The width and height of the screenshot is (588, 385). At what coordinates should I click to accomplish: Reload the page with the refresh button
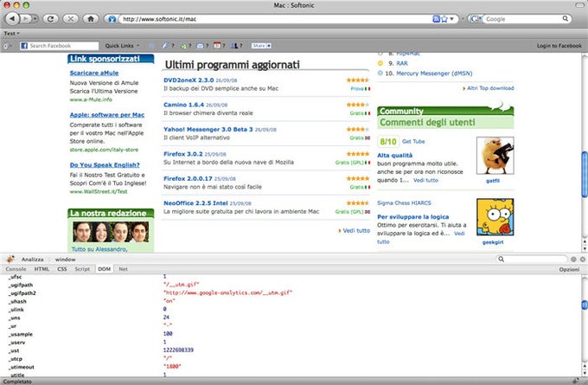point(50,18)
